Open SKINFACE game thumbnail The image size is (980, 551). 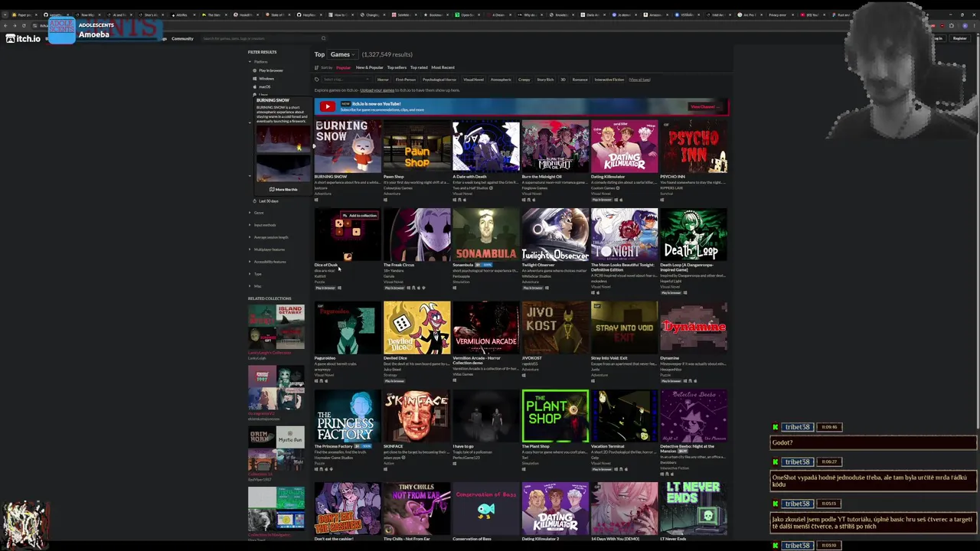(x=416, y=416)
